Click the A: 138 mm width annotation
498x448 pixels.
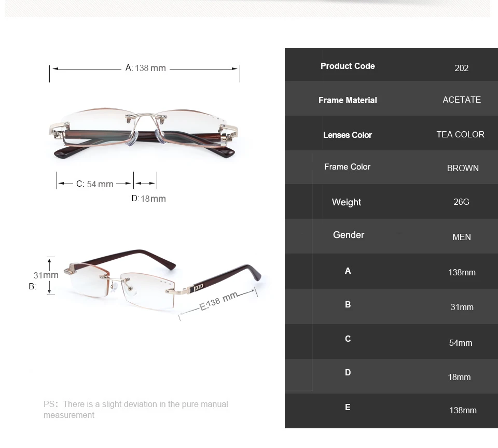click(x=145, y=68)
